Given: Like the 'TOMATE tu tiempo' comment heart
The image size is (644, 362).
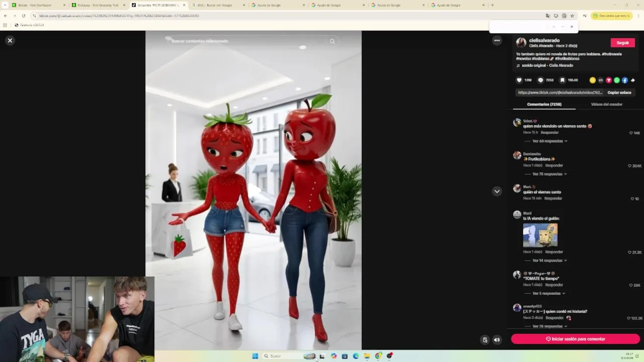Looking at the screenshot, I should (630, 285).
